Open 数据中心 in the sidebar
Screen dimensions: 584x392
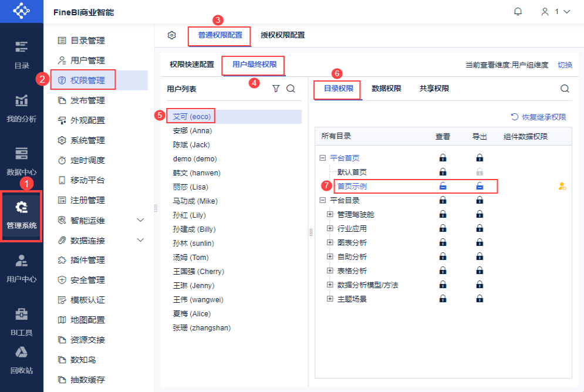(x=22, y=161)
